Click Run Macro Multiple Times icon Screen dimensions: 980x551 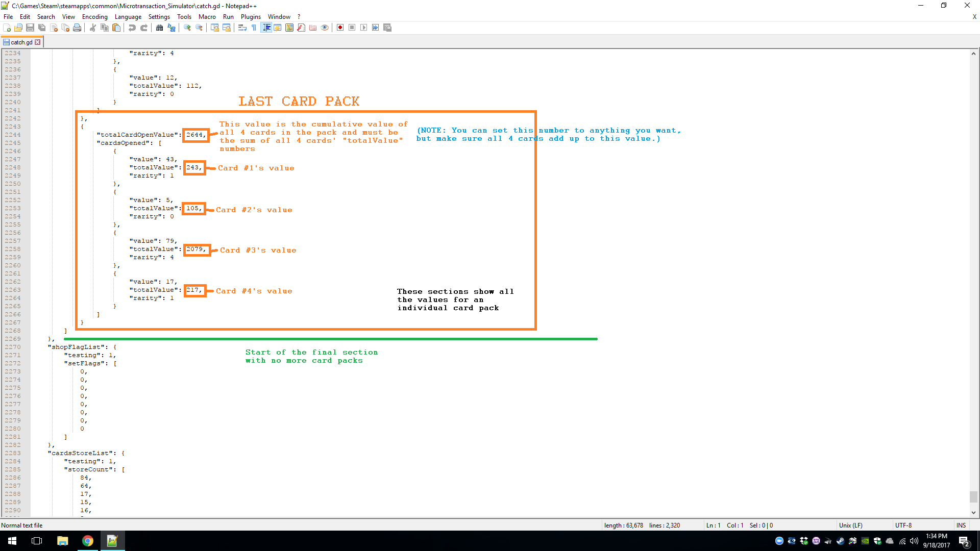[x=376, y=28]
